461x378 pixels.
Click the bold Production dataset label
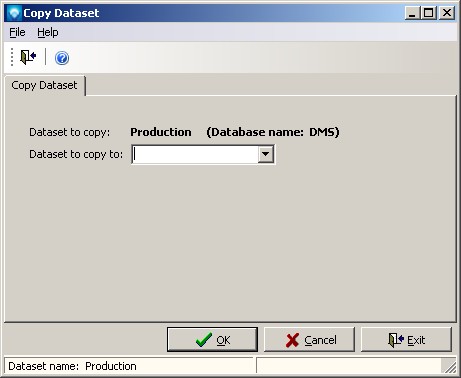[161, 132]
